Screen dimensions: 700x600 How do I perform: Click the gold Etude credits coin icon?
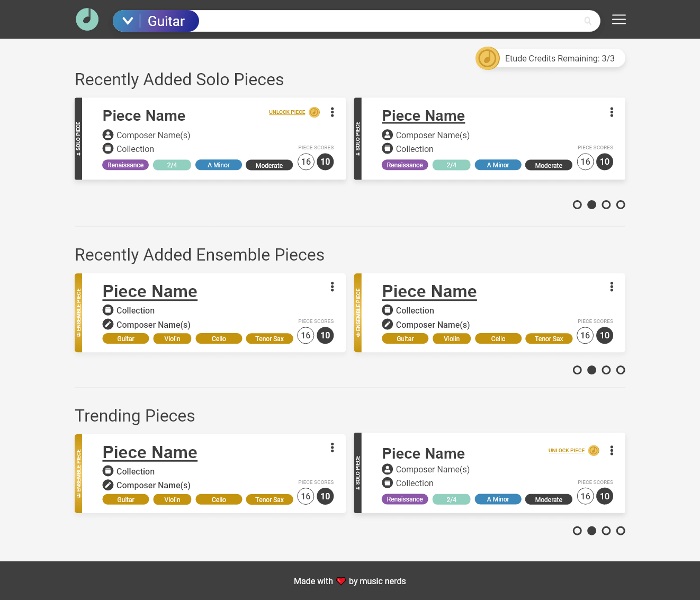(487, 58)
